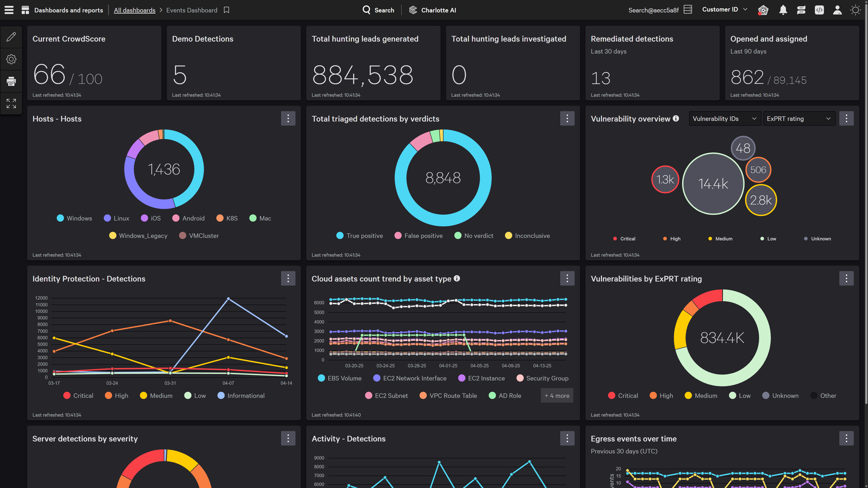Click the '+ 4 more' legend button
Image resolution: width=868 pixels, height=488 pixels.
click(x=557, y=396)
